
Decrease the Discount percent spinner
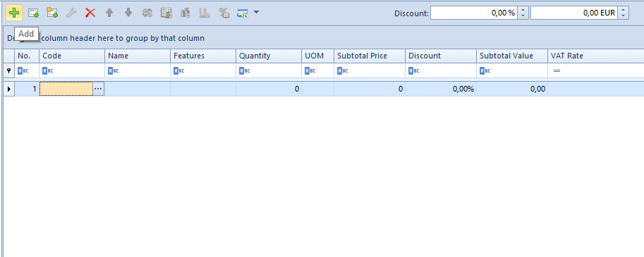[x=523, y=16]
